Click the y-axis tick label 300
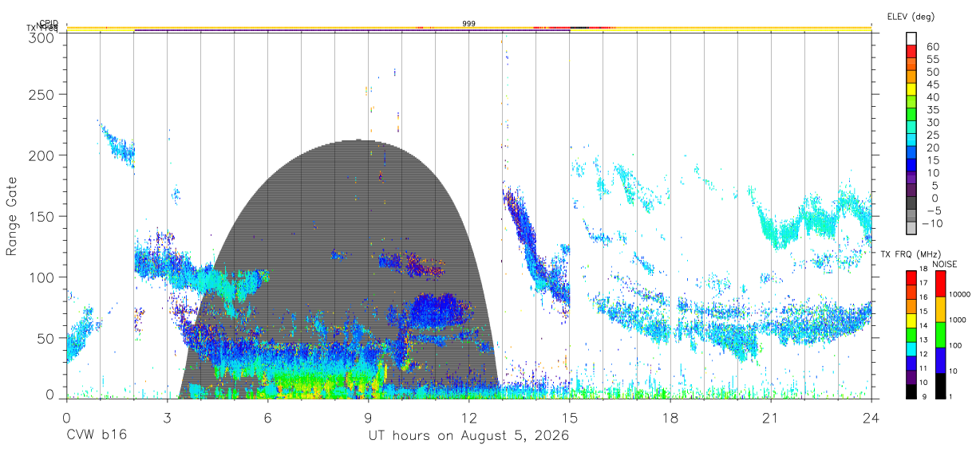 [x=42, y=37]
